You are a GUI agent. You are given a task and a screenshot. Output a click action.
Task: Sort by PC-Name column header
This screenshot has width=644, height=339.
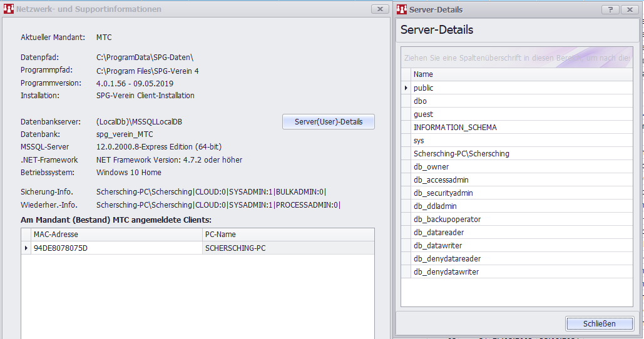point(288,235)
